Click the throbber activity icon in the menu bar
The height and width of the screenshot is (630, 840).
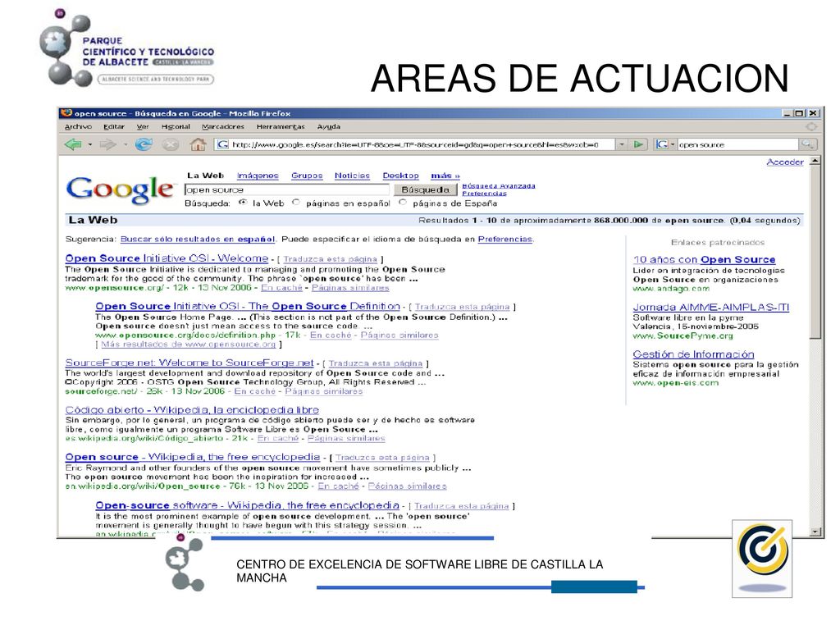(811, 127)
